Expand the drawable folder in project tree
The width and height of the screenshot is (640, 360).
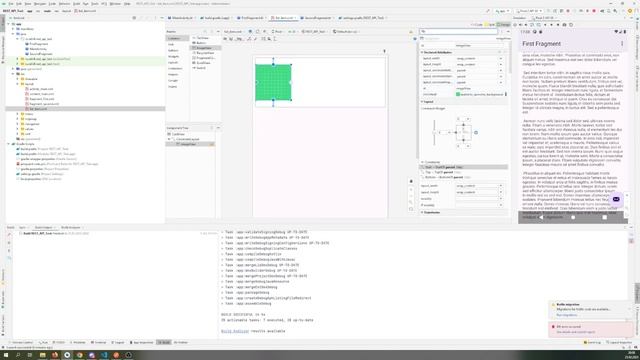(18, 79)
